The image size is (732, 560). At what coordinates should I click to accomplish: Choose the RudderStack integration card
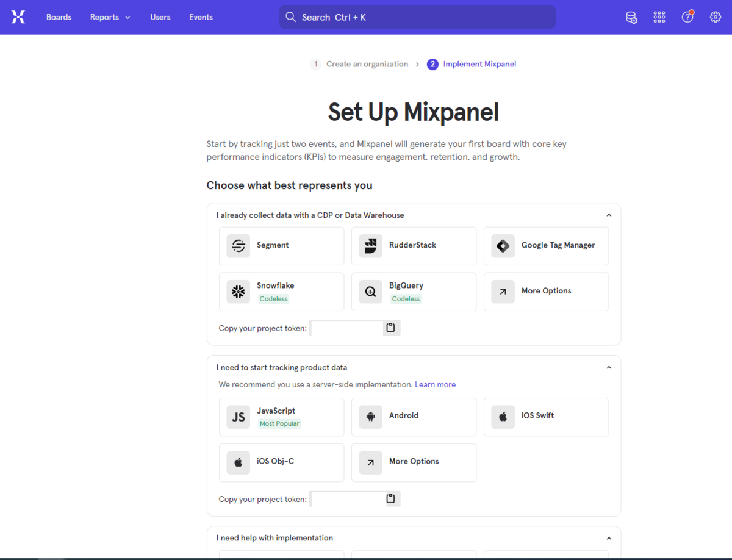[414, 246]
